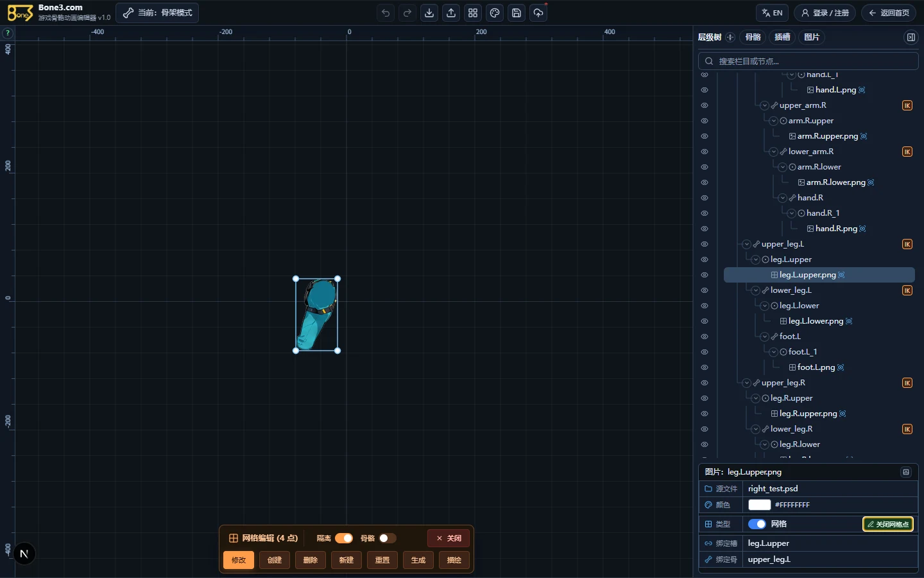This screenshot has height=578, width=924.
Task: Click the cloud upload icon
Action: (x=538, y=13)
